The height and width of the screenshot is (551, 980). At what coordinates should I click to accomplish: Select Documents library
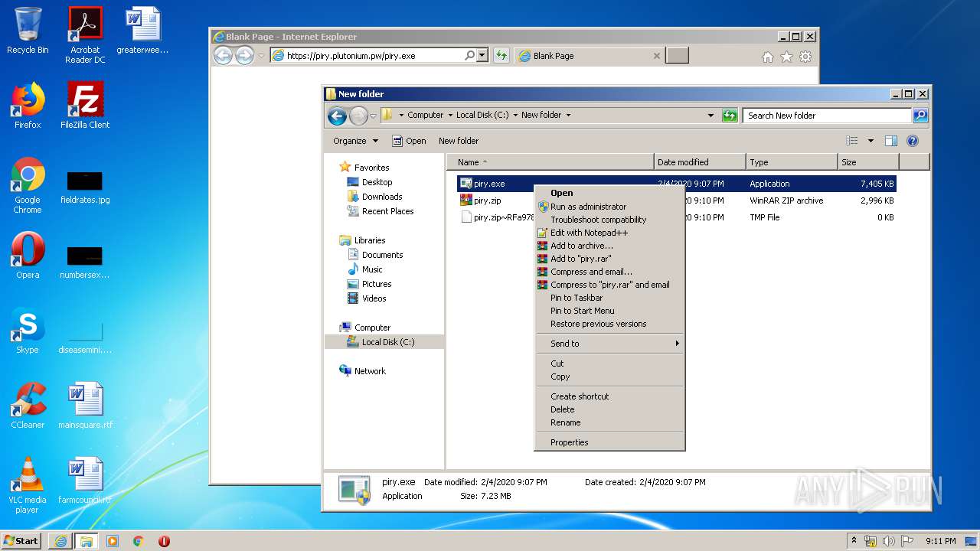click(375, 255)
